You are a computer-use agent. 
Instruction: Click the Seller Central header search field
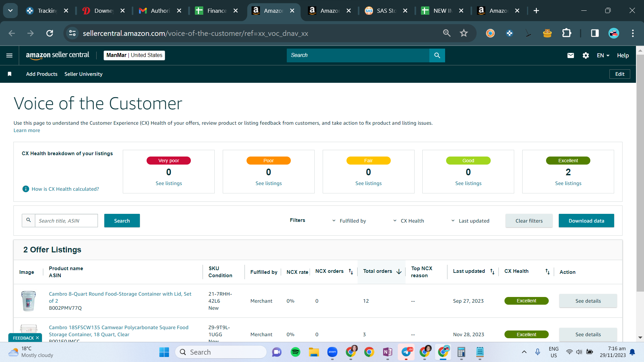pyautogui.click(x=358, y=55)
